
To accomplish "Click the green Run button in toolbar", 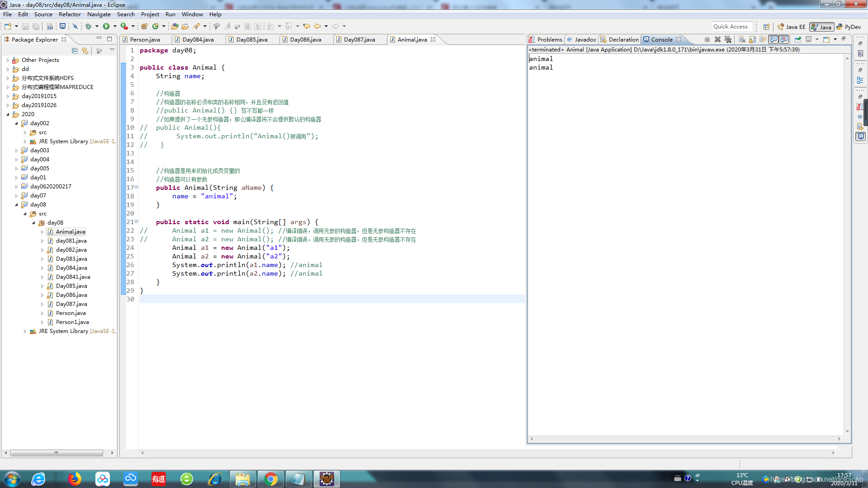I will (106, 26).
